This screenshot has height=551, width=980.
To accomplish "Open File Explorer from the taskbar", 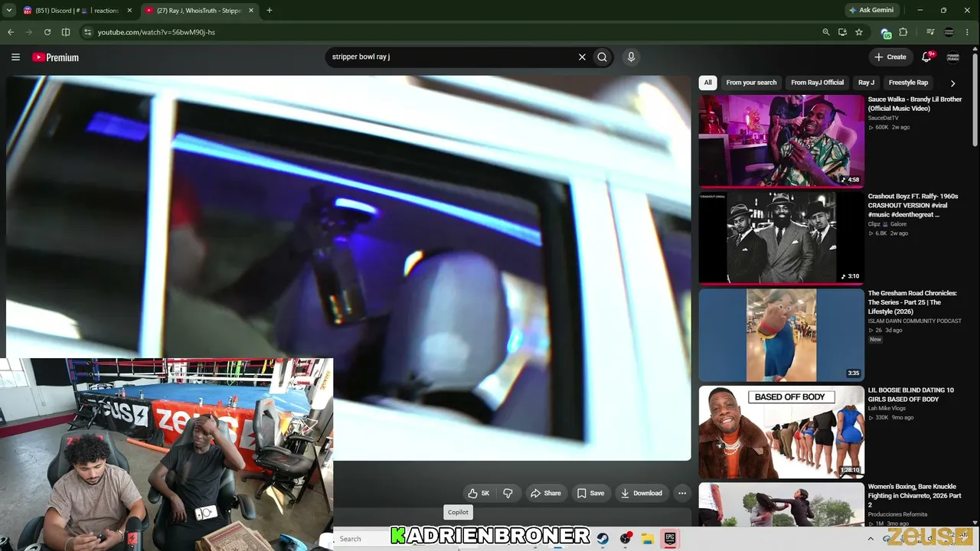I will 647,539.
